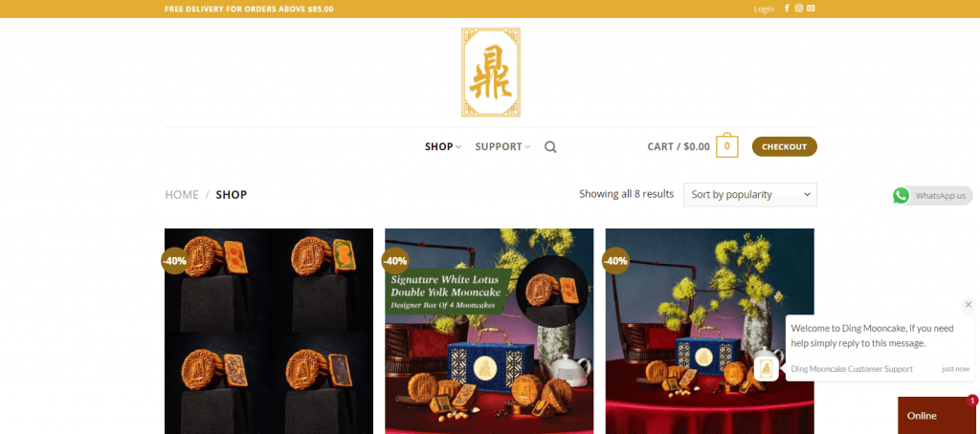This screenshot has height=434, width=980.
Task: Open Signature White Lotus Double Yolk product
Action: [489, 331]
